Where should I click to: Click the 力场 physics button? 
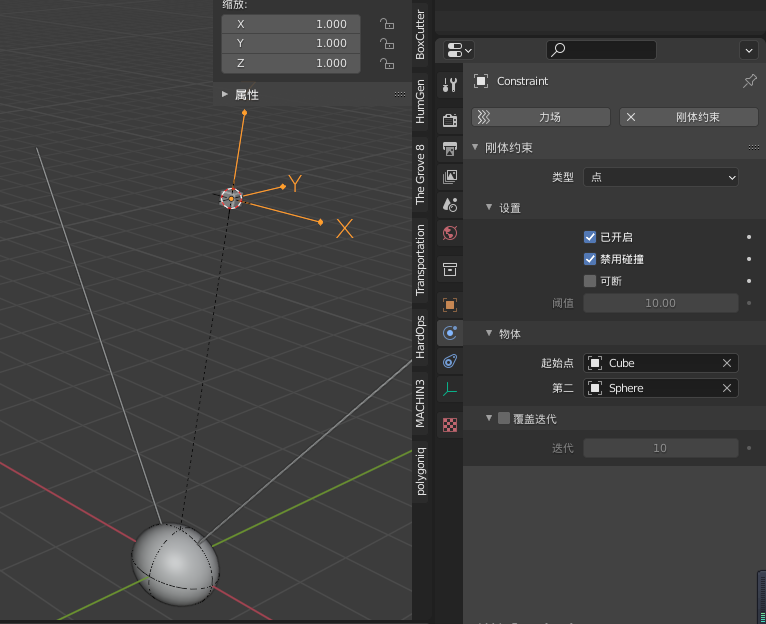(x=541, y=117)
